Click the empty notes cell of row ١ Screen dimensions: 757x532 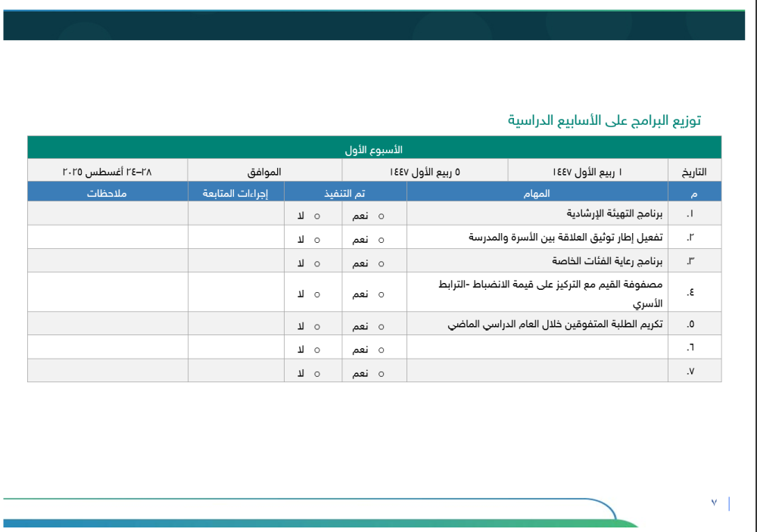(108, 214)
